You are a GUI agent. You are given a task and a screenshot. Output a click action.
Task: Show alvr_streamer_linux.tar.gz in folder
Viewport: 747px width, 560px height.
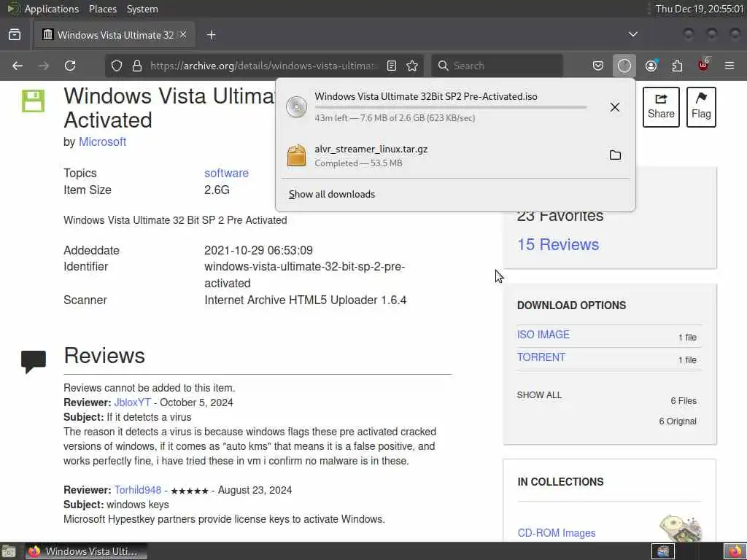[x=615, y=155]
